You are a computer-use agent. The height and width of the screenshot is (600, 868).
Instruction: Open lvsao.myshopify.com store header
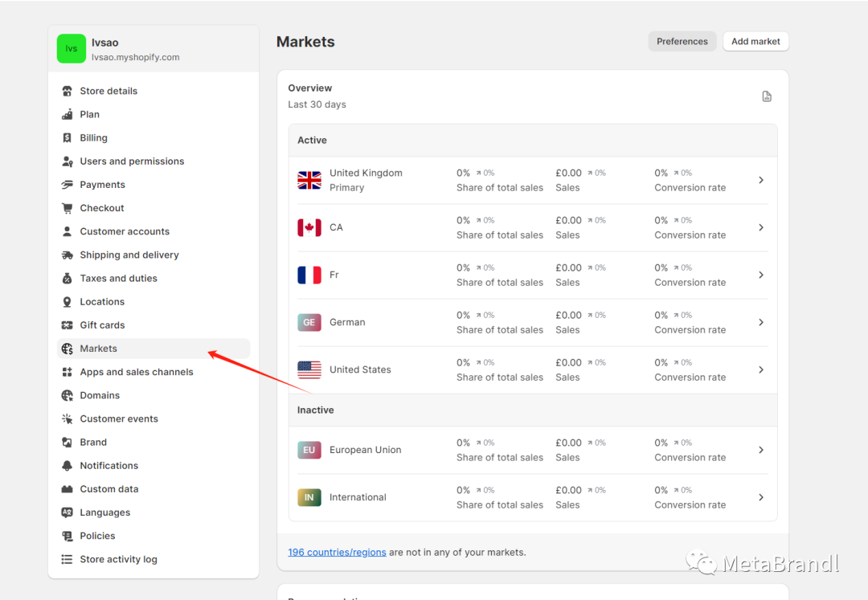[x=154, y=49]
